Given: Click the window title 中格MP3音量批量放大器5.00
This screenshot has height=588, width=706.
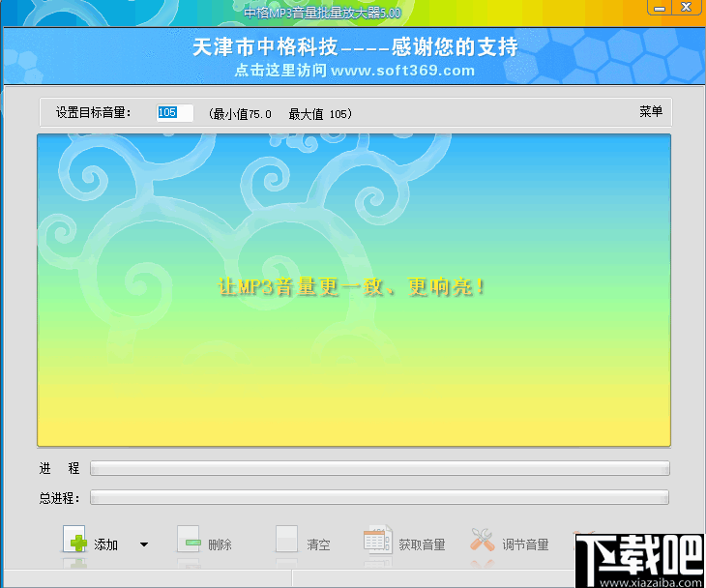Looking at the screenshot, I should pyautogui.click(x=322, y=14).
